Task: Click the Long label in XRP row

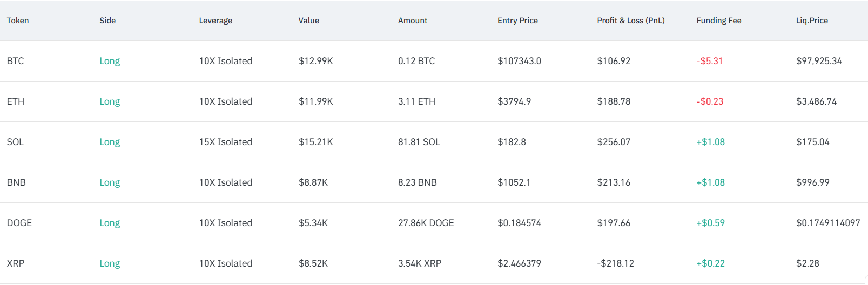Action: pyautogui.click(x=110, y=263)
